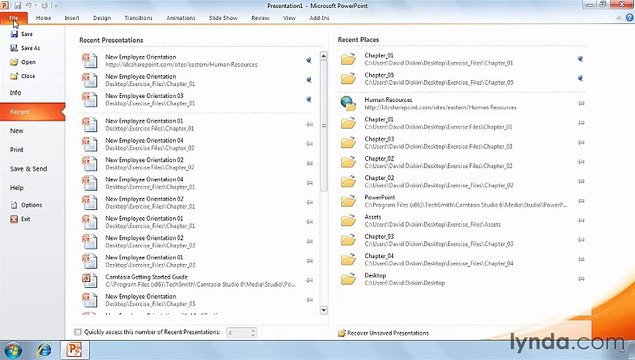Open the Customize Quick Access Toolbar dropdown
Viewport: 635px width, 360px height.
[x=55, y=6]
